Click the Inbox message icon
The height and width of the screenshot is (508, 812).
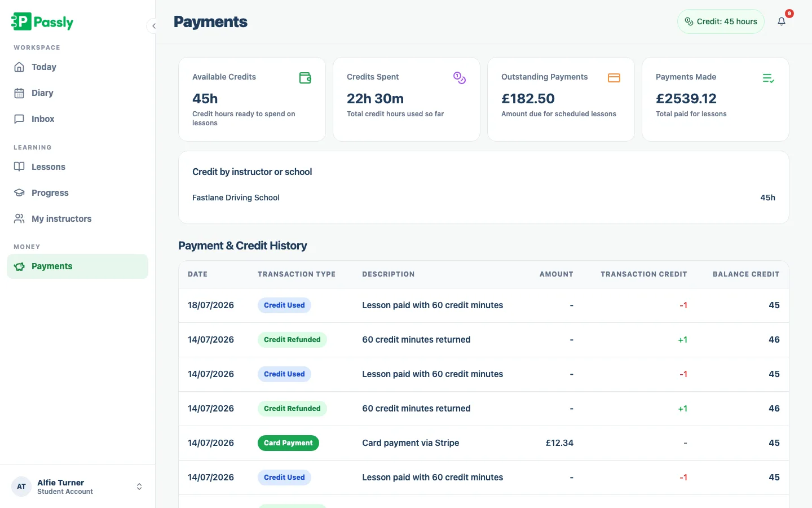tap(19, 119)
